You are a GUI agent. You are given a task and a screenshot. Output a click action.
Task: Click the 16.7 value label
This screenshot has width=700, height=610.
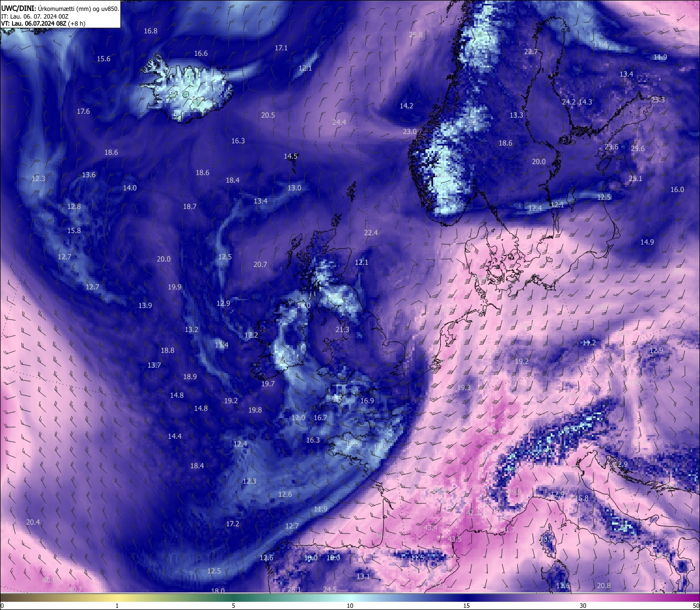pos(320,418)
